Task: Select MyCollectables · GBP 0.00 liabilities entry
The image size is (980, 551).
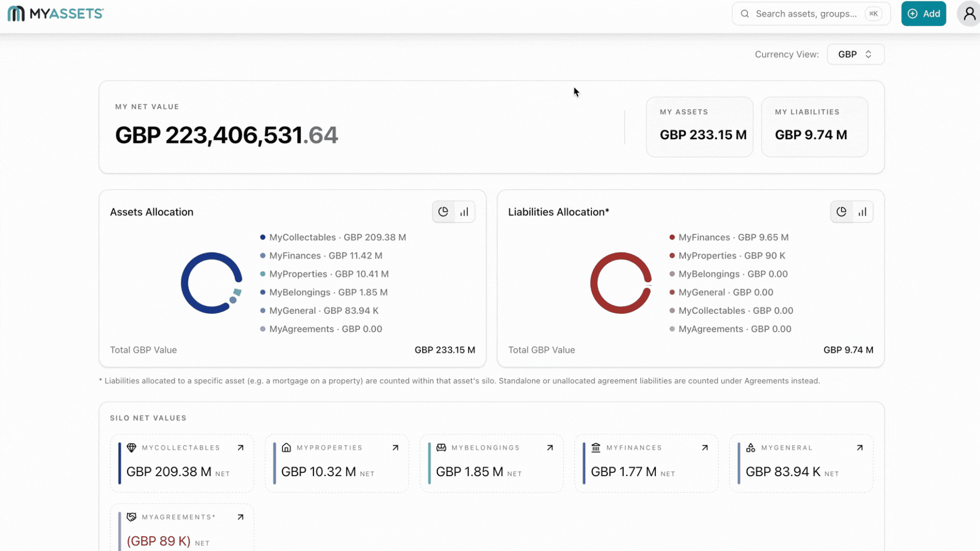Action: point(731,311)
